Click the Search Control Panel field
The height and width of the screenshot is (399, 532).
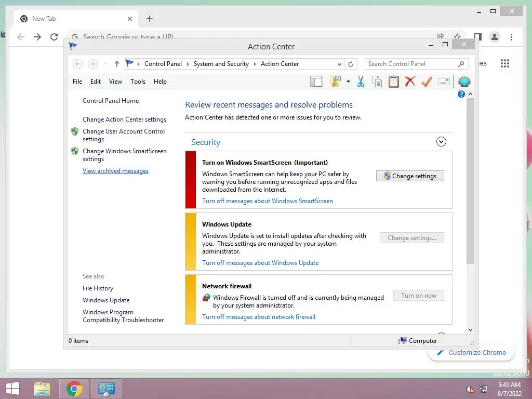pyautogui.click(x=416, y=64)
